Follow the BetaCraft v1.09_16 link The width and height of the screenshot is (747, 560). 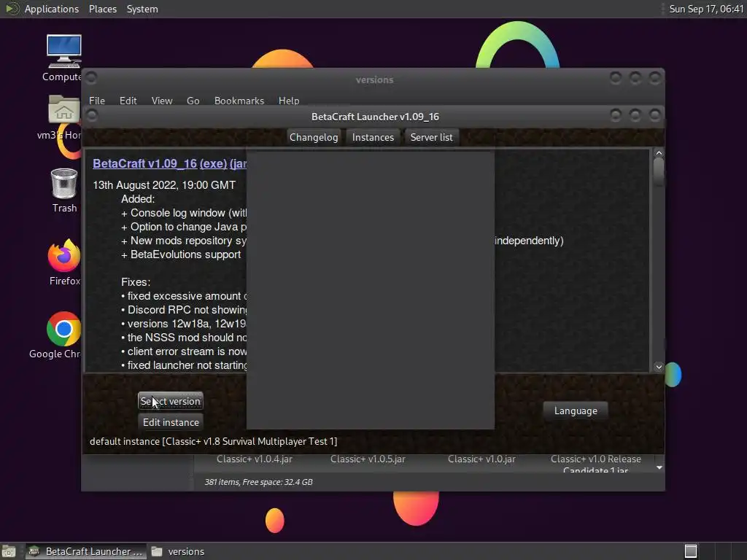145,163
